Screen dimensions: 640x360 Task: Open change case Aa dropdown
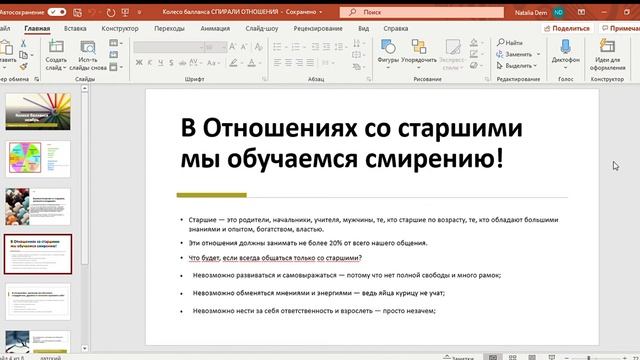click(213, 63)
